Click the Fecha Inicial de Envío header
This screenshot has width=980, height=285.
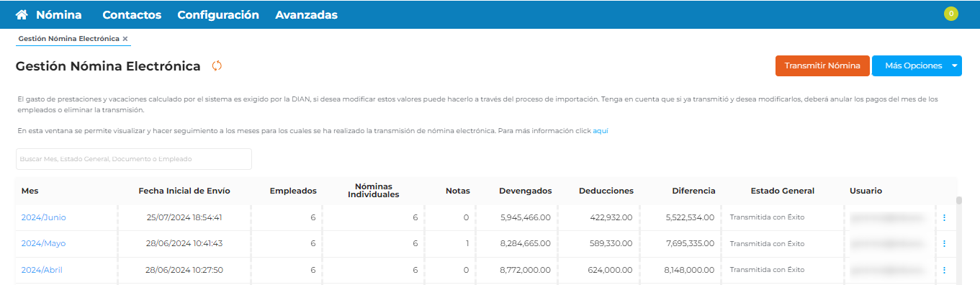[184, 191]
